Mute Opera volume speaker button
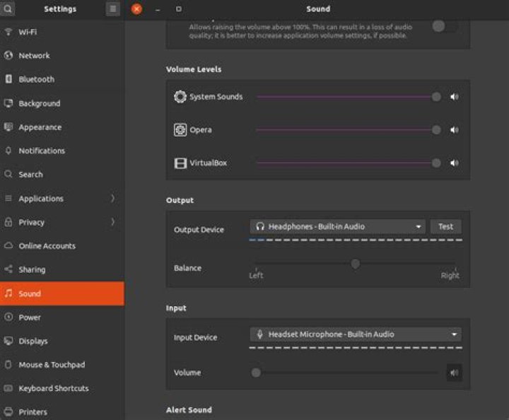 point(454,130)
